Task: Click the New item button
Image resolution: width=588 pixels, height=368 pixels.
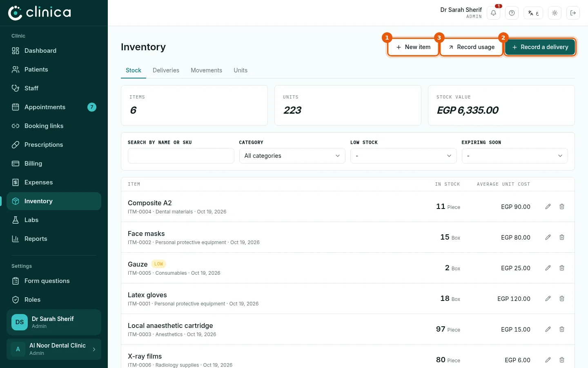Action: 413,47
